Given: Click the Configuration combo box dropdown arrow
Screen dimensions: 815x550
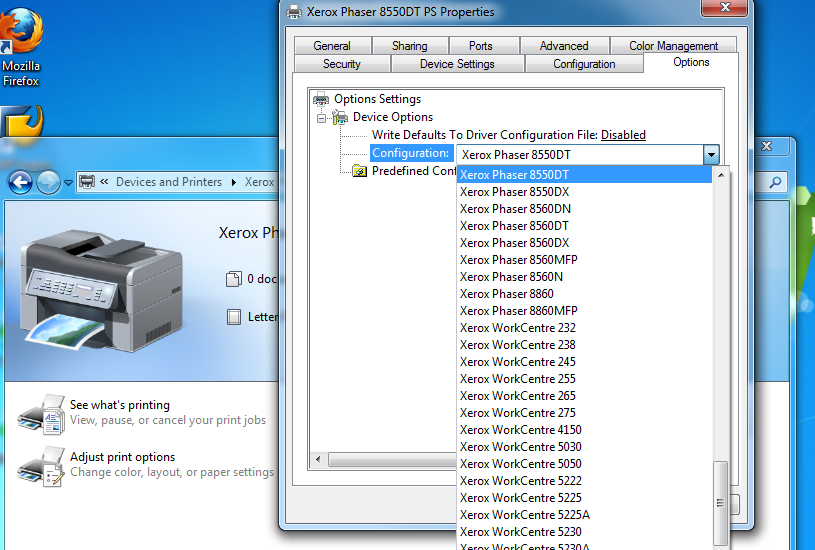Looking at the screenshot, I should [711, 155].
